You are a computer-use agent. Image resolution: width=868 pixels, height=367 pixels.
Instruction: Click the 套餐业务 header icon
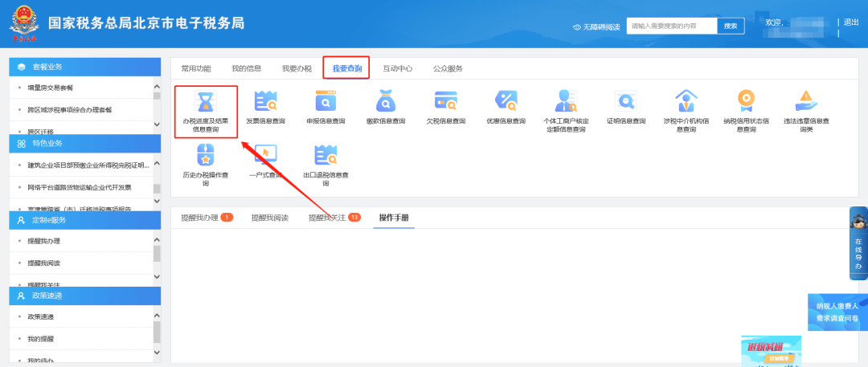(x=22, y=67)
